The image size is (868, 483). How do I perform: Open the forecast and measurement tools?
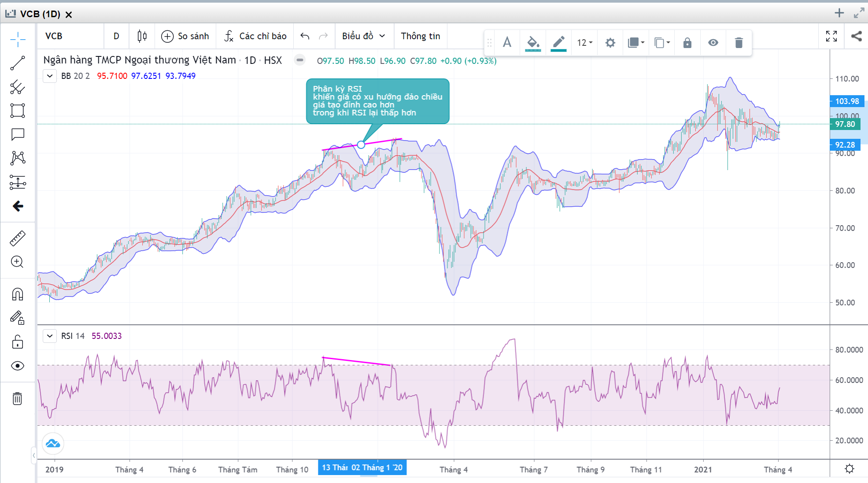click(x=18, y=182)
